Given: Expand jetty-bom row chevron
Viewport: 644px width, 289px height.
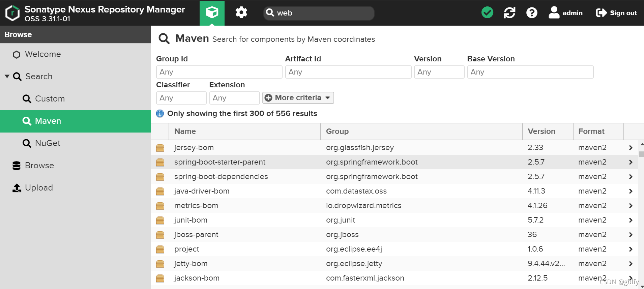Looking at the screenshot, I should coord(631,264).
